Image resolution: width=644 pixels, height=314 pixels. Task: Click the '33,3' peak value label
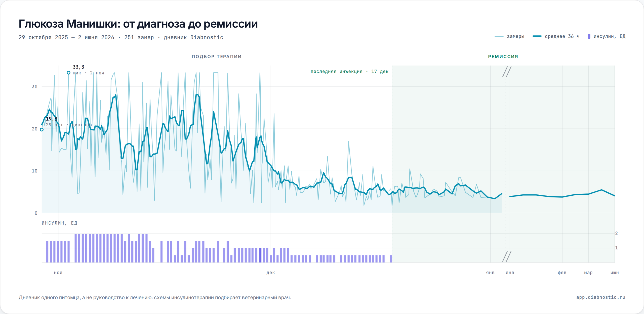(78, 67)
